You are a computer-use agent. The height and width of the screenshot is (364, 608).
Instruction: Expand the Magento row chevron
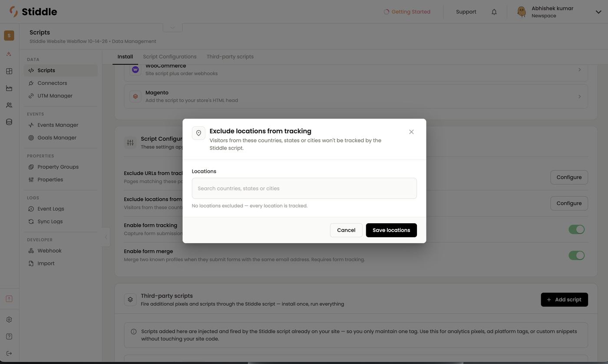click(579, 96)
